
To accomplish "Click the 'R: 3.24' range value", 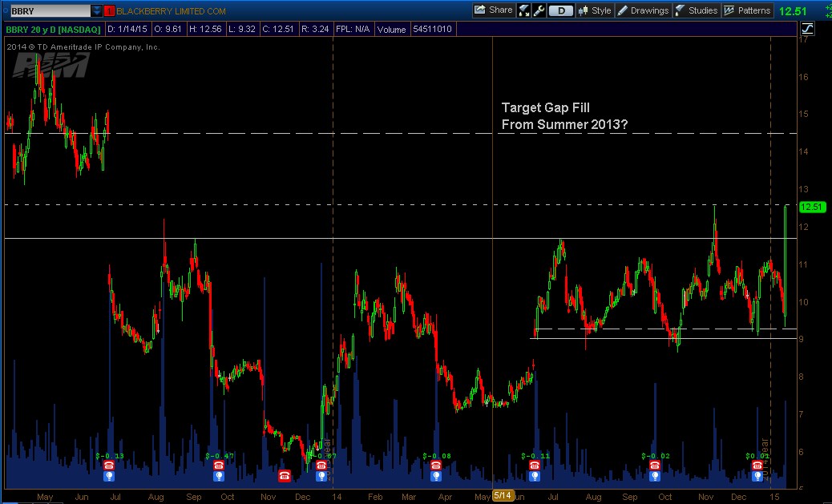I will (315, 29).
